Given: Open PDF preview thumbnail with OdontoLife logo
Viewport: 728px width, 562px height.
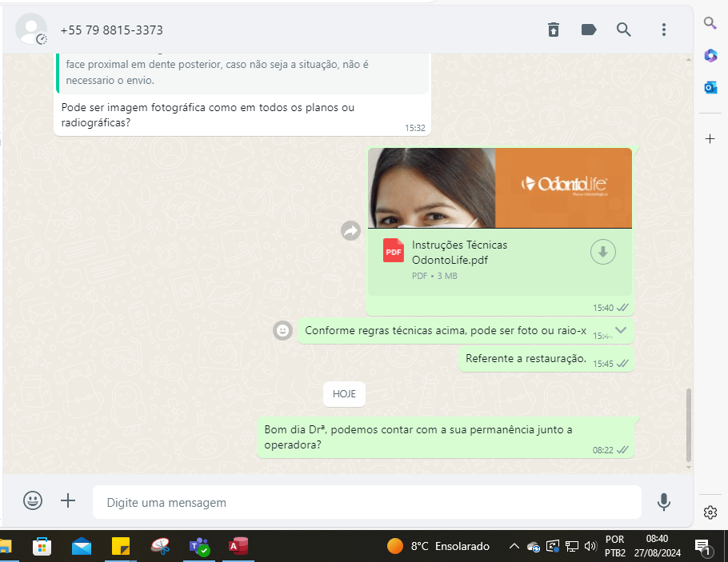Looking at the screenshot, I should coord(499,188).
